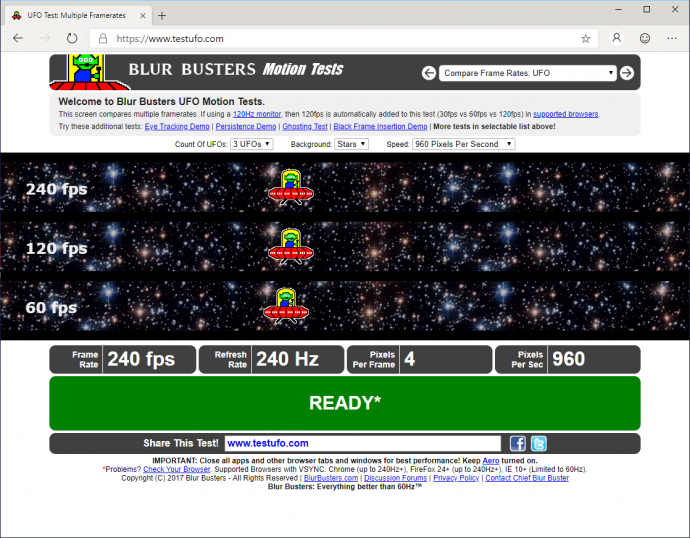Click the www.testufo.com share URL field
The height and width of the screenshot is (538, 690).
point(361,443)
